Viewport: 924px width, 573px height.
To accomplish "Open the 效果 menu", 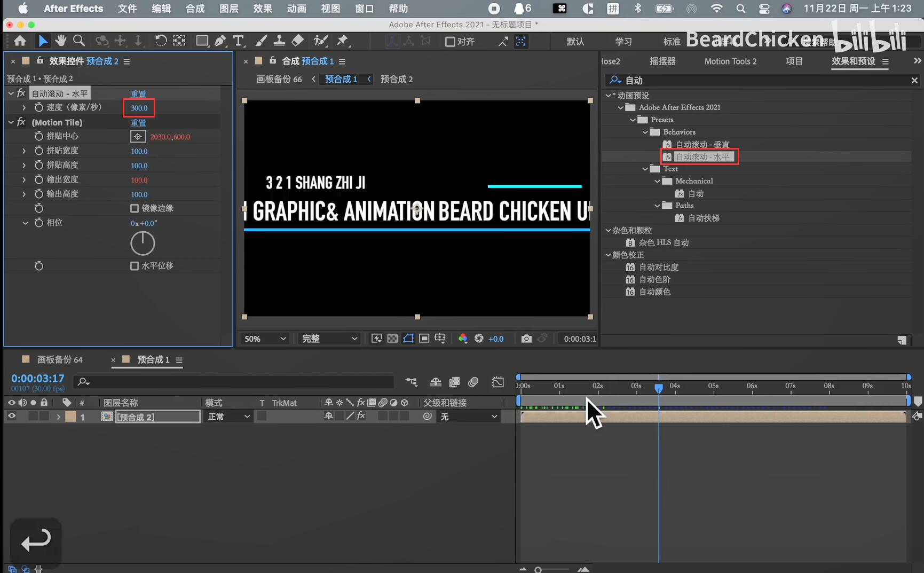I will pyautogui.click(x=262, y=9).
